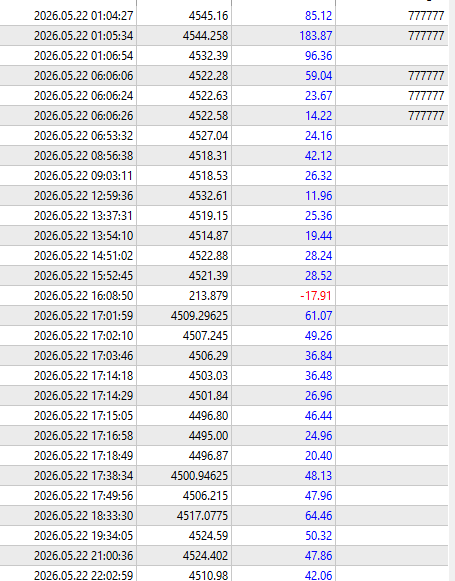Select the row dated 2026.05.22 01:05:34
The width and height of the screenshot is (455, 581).
224,36
